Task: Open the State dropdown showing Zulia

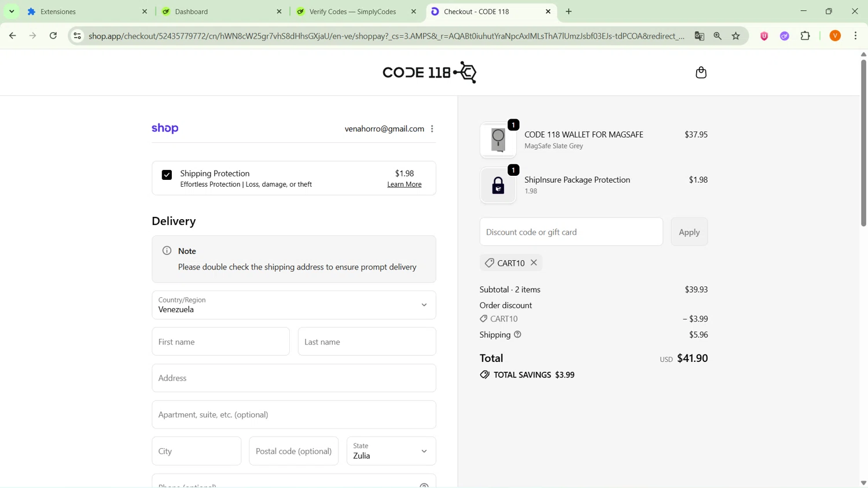Action: pos(391,451)
